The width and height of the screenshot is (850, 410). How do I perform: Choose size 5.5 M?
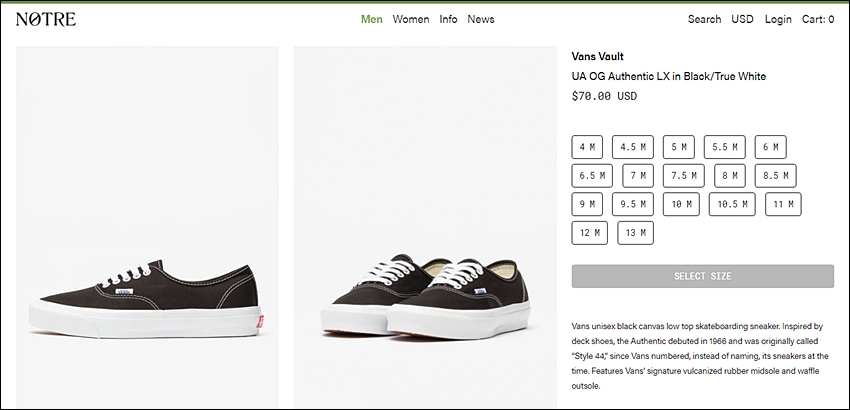click(x=725, y=147)
